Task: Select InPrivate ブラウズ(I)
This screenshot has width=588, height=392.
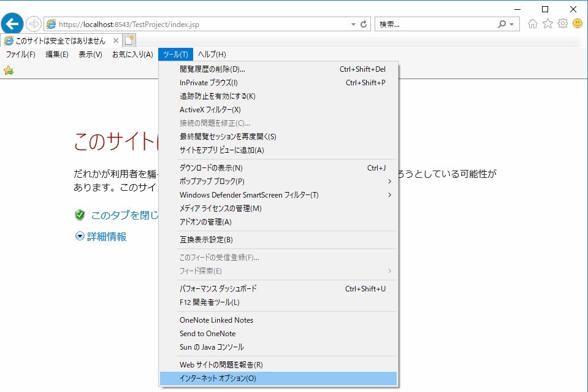Action: pyautogui.click(x=278, y=83)
